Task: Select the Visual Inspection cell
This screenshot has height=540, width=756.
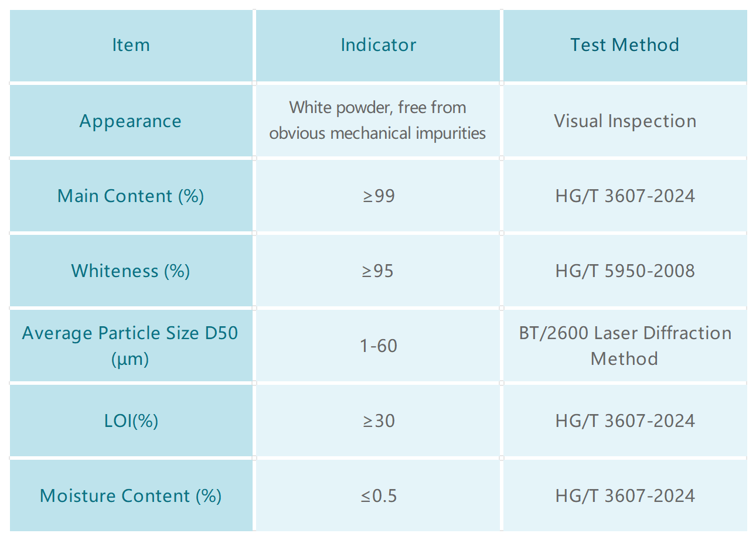Action: click(625, 121)
